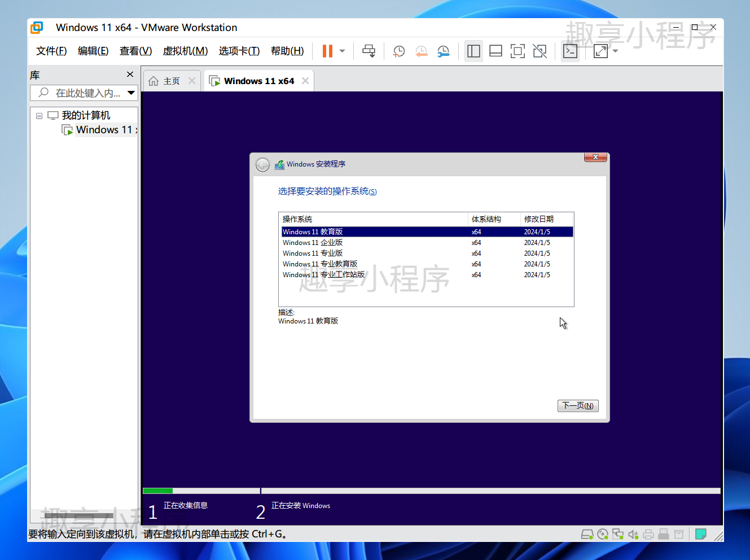Collapse the 我的计算机 tree node
Image resolution: width=750 pixels, height=560 pixels.
pos(39,116)
